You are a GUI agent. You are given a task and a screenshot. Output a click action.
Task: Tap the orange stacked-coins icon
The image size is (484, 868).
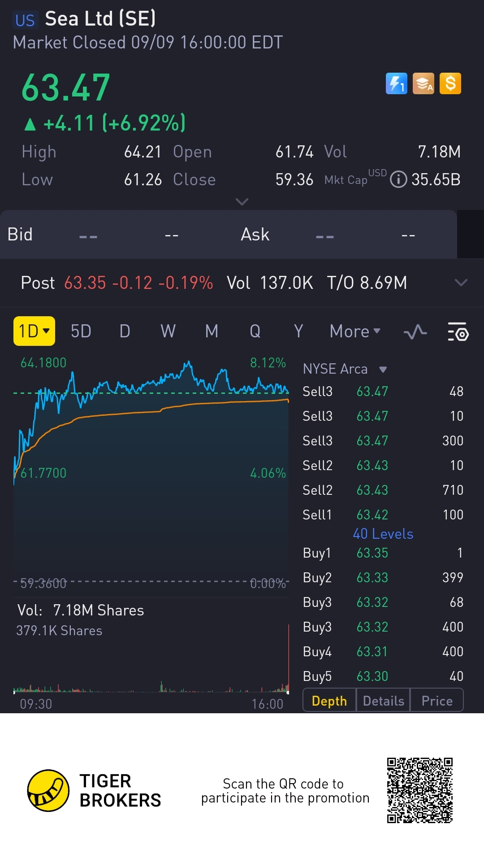[x=423, y=83]
